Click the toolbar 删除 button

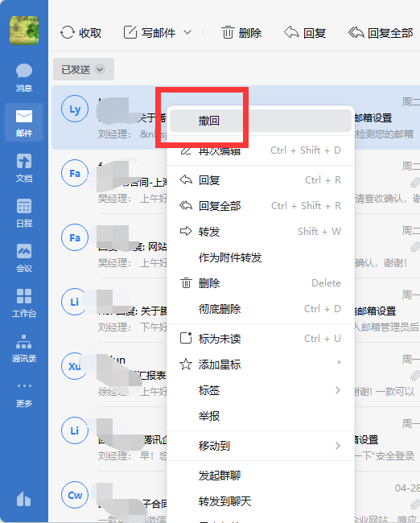point(241,33)
